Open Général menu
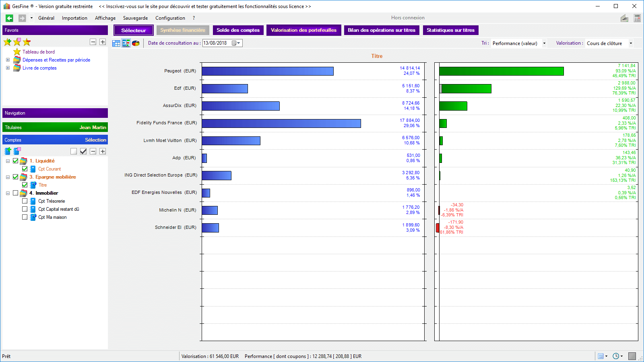644x362 pixels. pos(46,18)
